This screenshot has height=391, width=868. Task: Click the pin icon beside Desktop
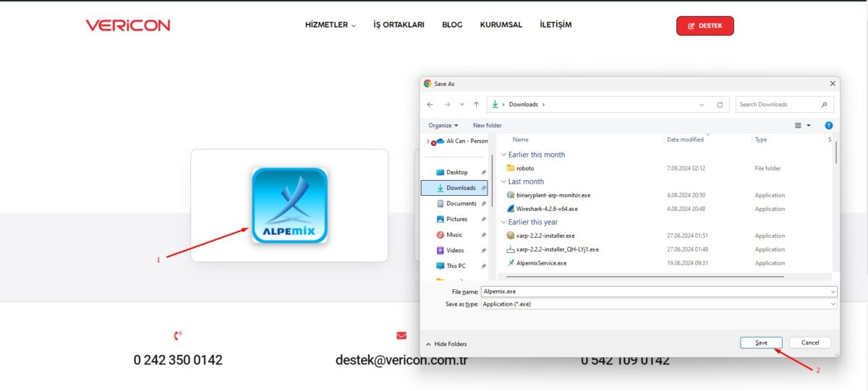483,172
